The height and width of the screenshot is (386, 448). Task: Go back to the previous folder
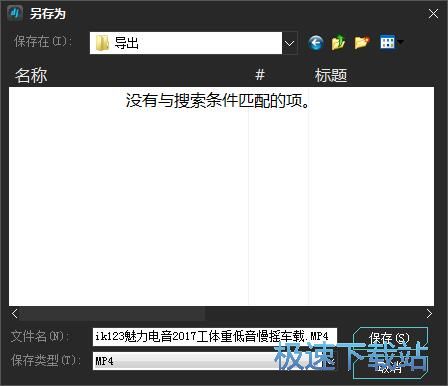(316, 43)
